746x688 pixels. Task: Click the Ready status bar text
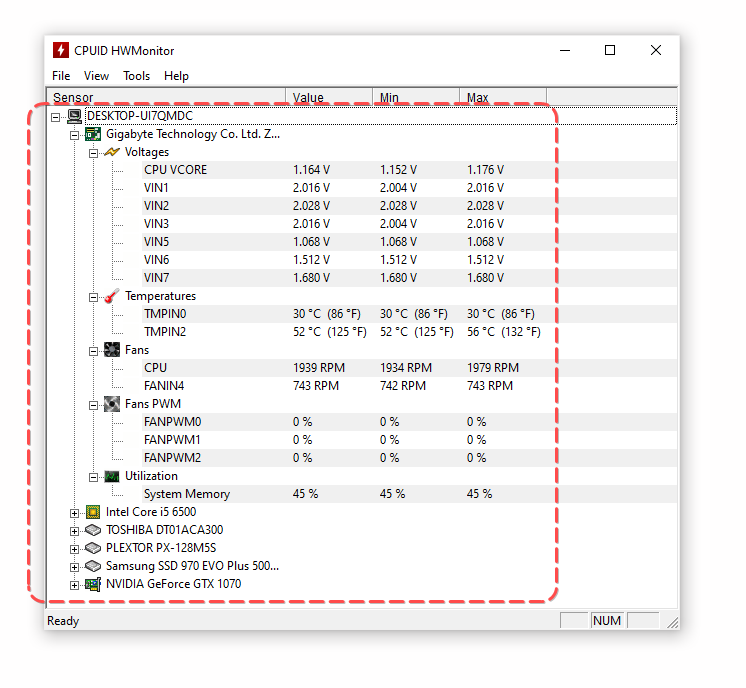(x=63, y=621)
